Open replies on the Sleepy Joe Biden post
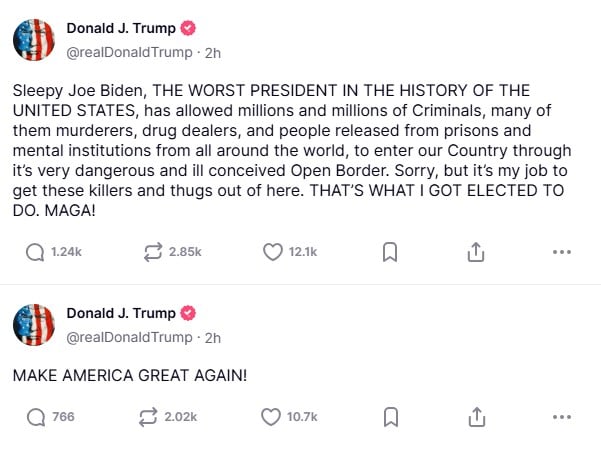Screen dimensions: 601x449 (35, 252)
